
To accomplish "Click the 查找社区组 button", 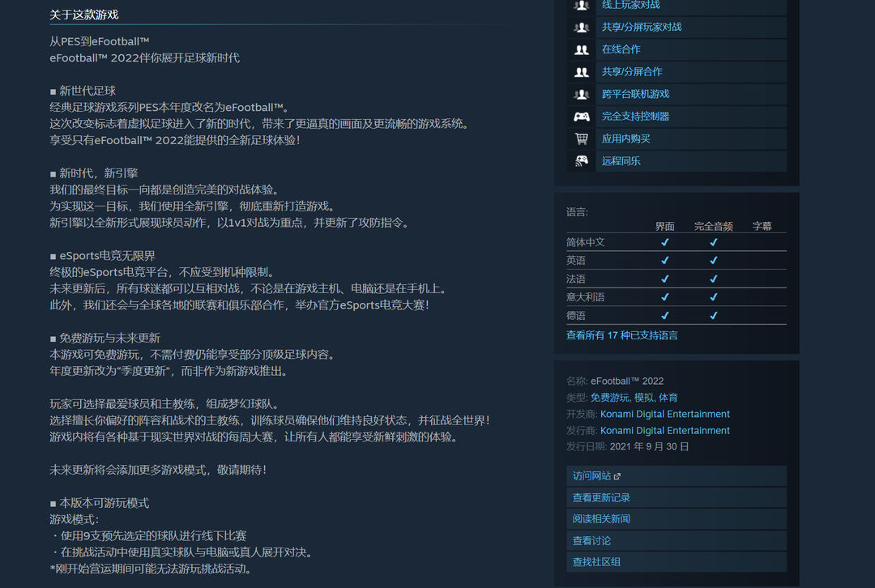I will (x=677, y=562).
